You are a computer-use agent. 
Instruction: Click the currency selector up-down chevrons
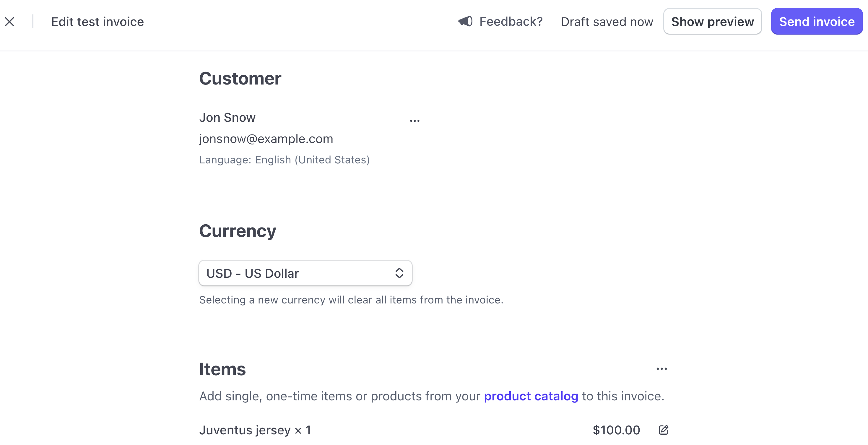[x=399, y=273]
